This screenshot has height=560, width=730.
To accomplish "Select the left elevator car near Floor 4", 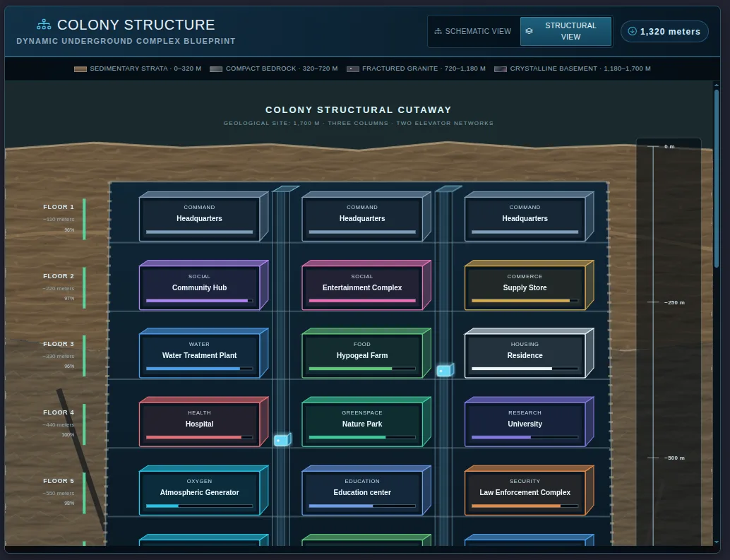I will click(282, 439).
